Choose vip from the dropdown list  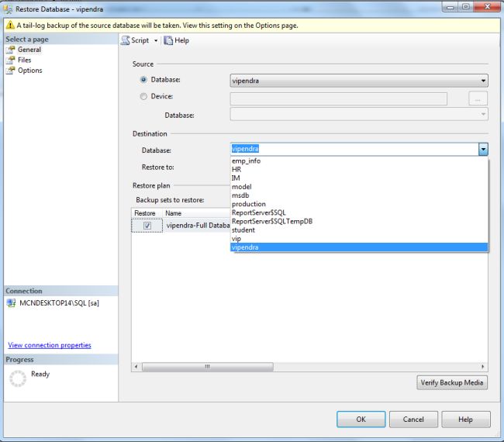tap(359, 239)
